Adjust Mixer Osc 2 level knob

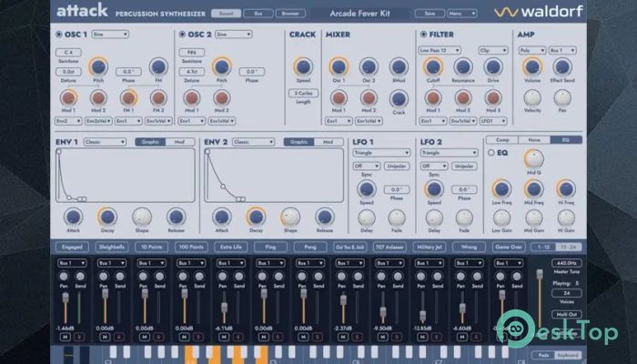pos(369,66)
